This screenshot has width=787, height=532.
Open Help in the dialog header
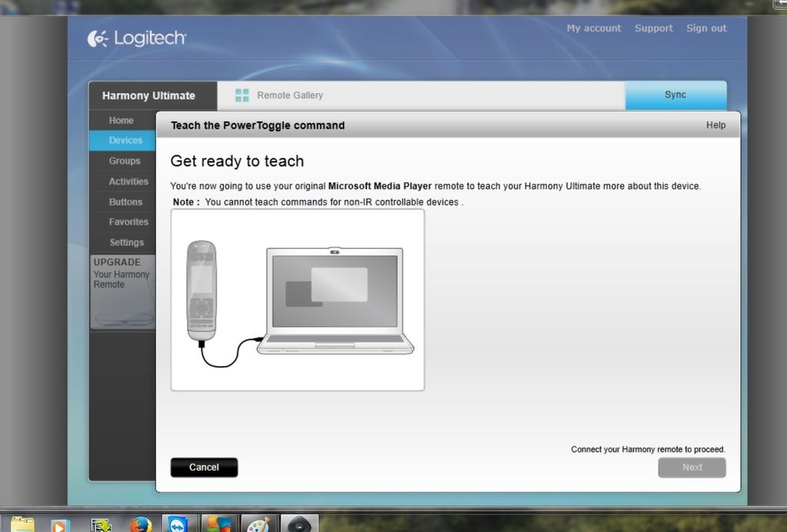coord(716,125)
